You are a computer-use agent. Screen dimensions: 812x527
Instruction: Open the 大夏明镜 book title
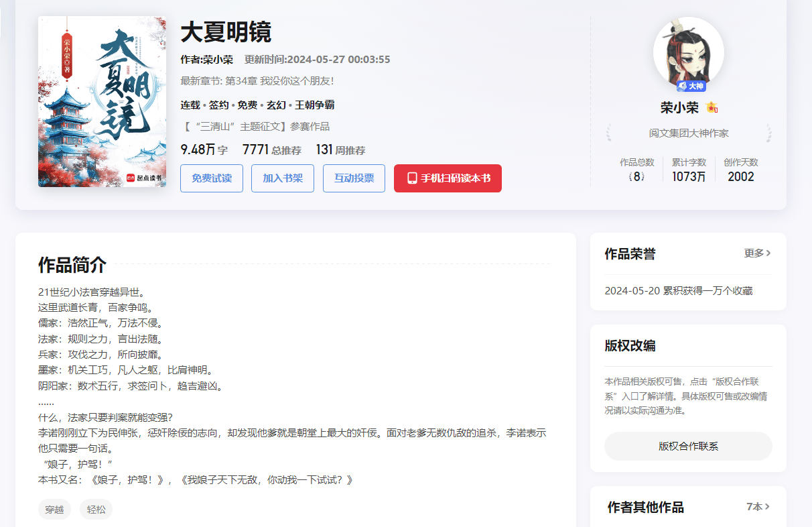226,32
